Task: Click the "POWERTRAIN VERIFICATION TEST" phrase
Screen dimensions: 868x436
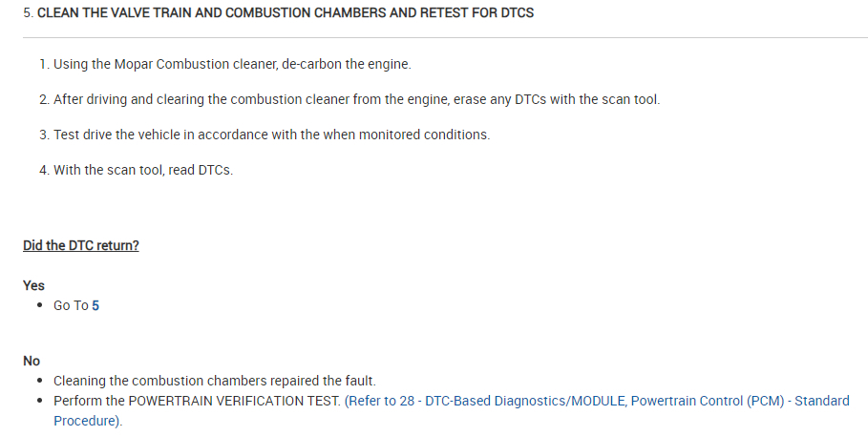Action: [x=233, y=401]
